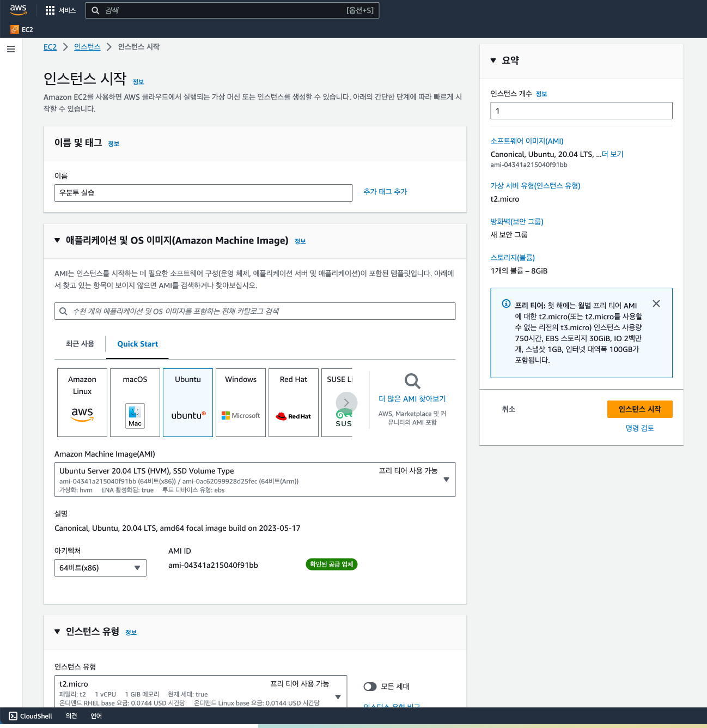This screenshot has height=728, width=707.
Task: Switch to the Quick Start tab
Action: click(137, 344)
